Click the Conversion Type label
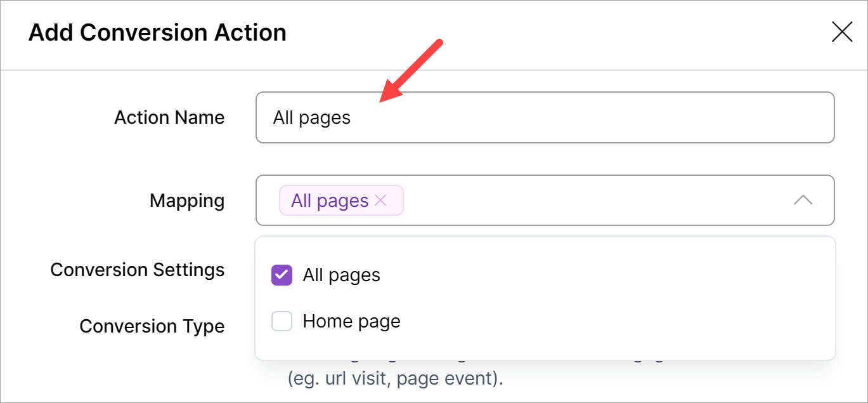 point(152,326)
